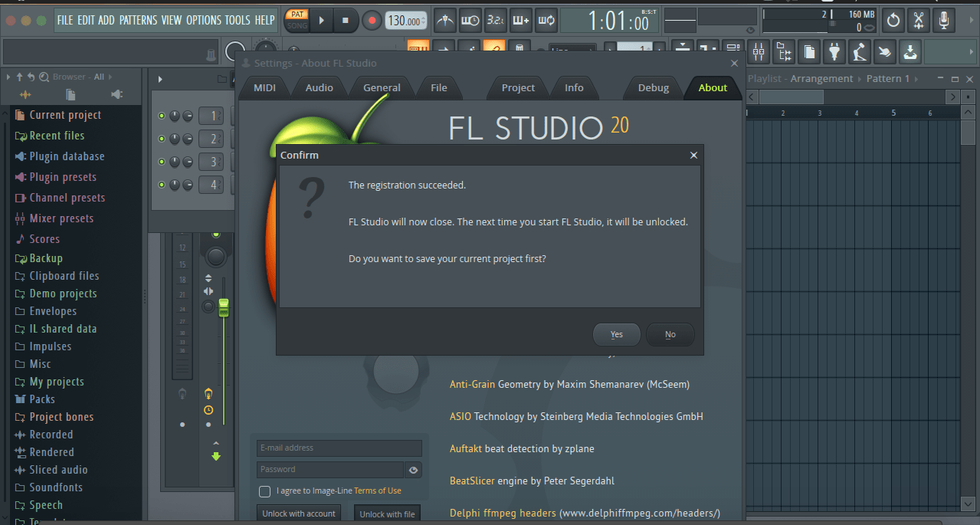Click the microphone one-click recording icon
Viewport: 980px width, 525px height.
click(x=944, y=20)
